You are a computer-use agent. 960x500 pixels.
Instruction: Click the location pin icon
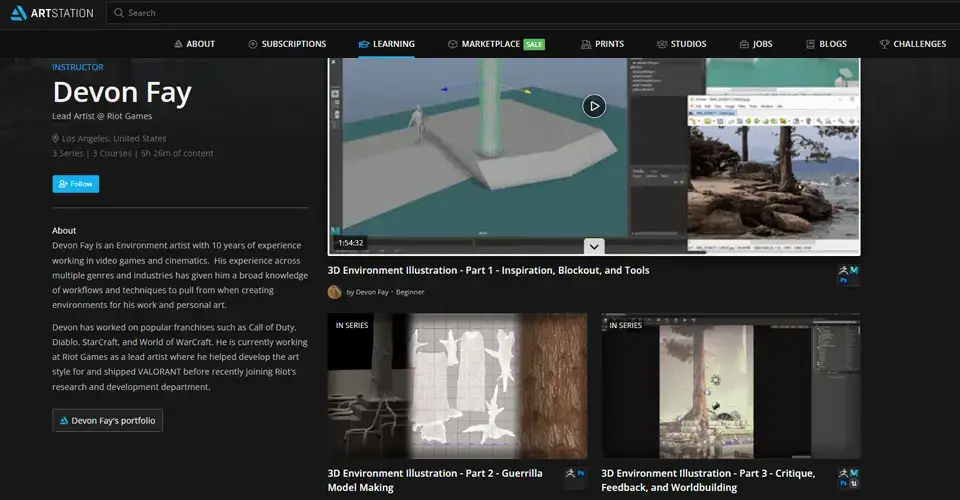(55, 138)
